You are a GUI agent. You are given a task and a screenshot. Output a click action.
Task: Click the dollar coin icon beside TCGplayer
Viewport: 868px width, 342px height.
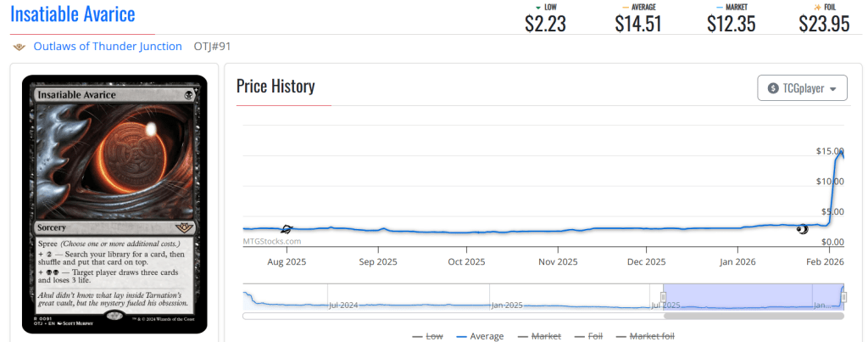(x=773, y=88)
